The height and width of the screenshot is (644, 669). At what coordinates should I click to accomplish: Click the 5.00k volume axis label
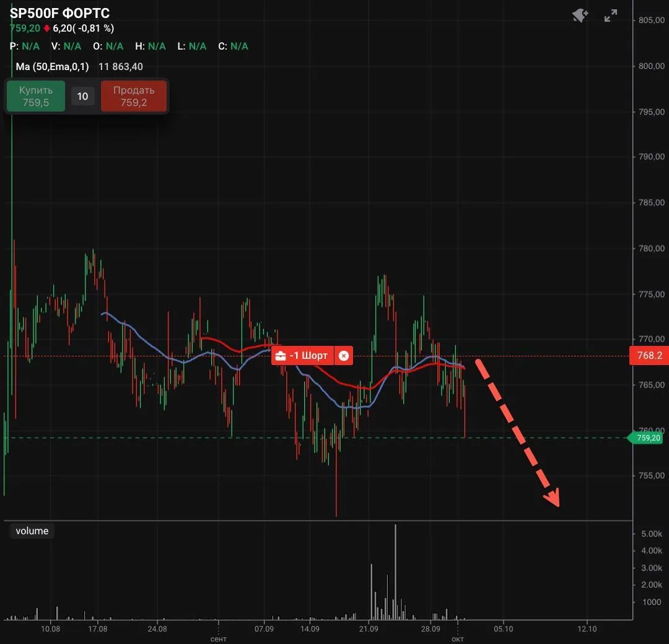coord(652,534)
